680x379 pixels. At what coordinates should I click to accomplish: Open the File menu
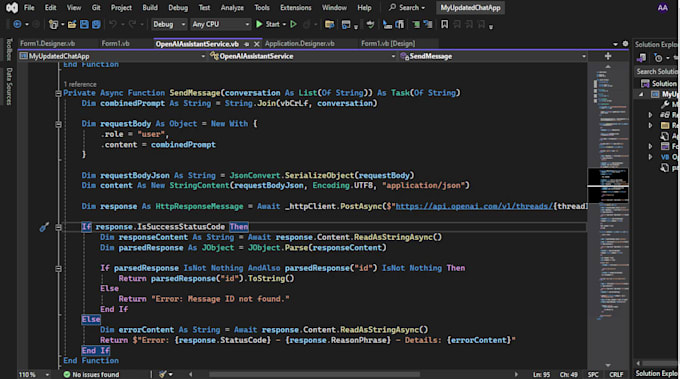(29, 7)
